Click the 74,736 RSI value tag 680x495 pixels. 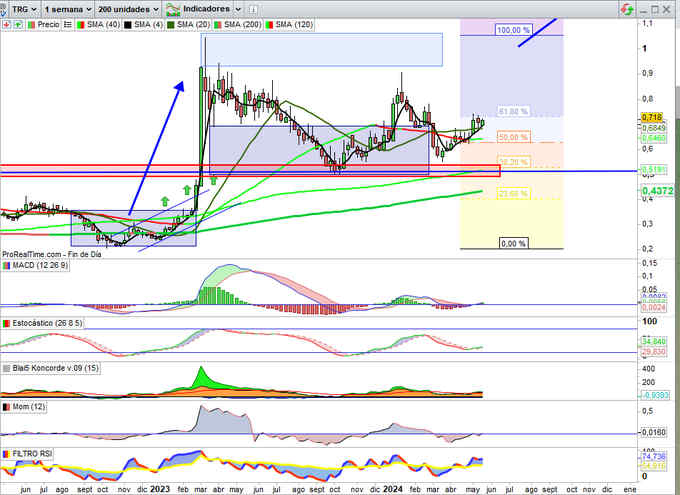tap(654, 456)
